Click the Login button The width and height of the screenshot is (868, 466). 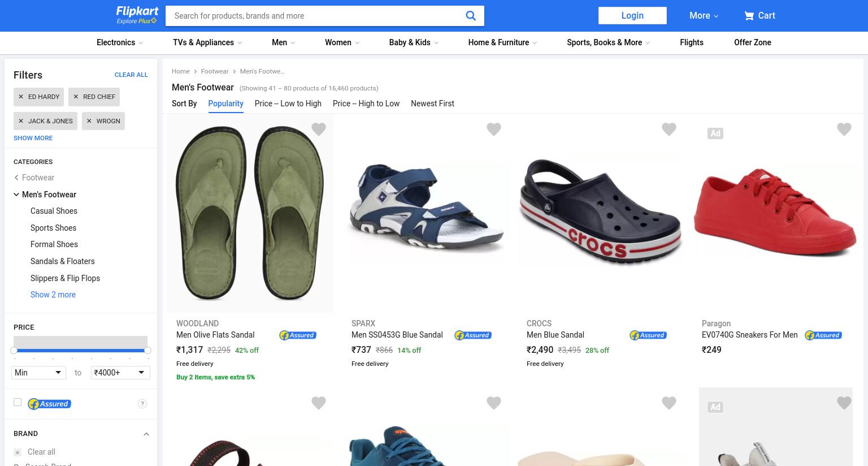click(632, 15)
